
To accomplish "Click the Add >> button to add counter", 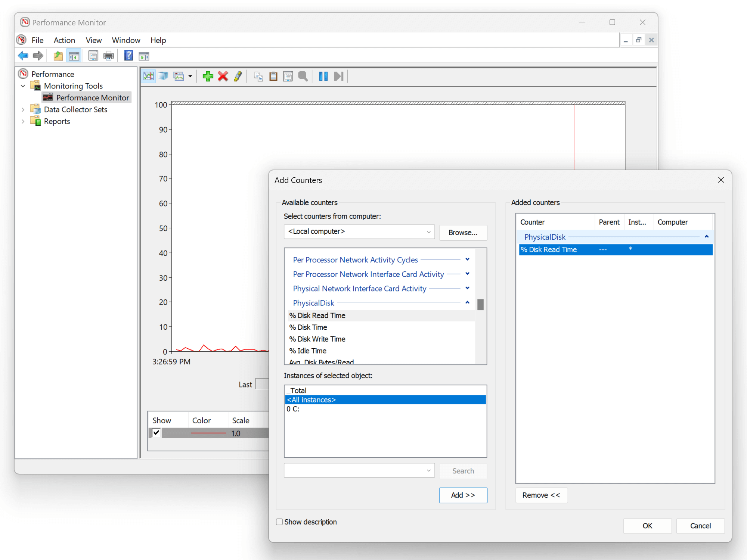I will (464, 495).
